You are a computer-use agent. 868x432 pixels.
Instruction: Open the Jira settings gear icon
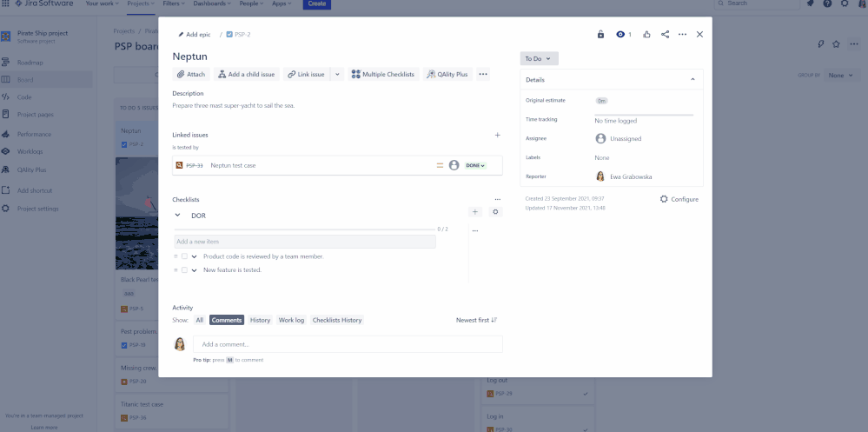click(x=845, y=3)
